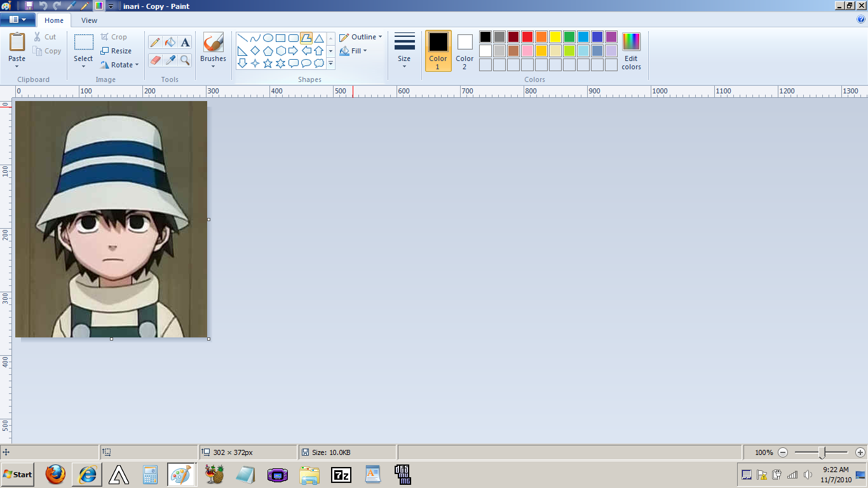The height and width of the screenshot is (488, 868).
Task: Choose the Curve shape
Action: (255, 38)
